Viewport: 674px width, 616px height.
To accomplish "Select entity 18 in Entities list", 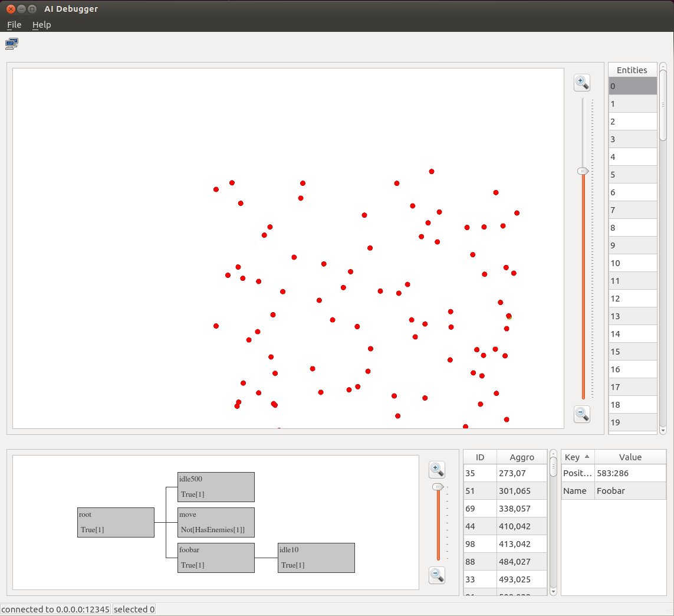I will 632,405.
